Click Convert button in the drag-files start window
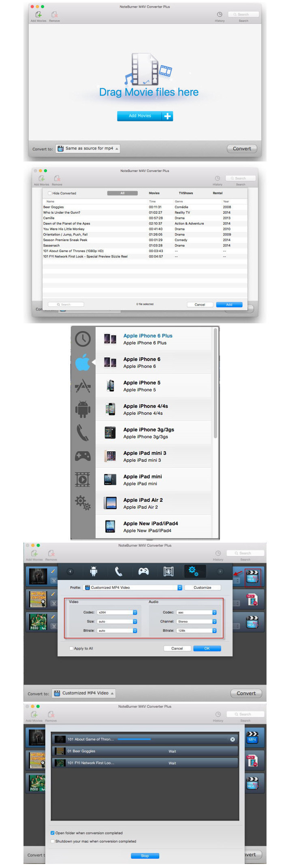The image size is (290, 868). point(242,149)
